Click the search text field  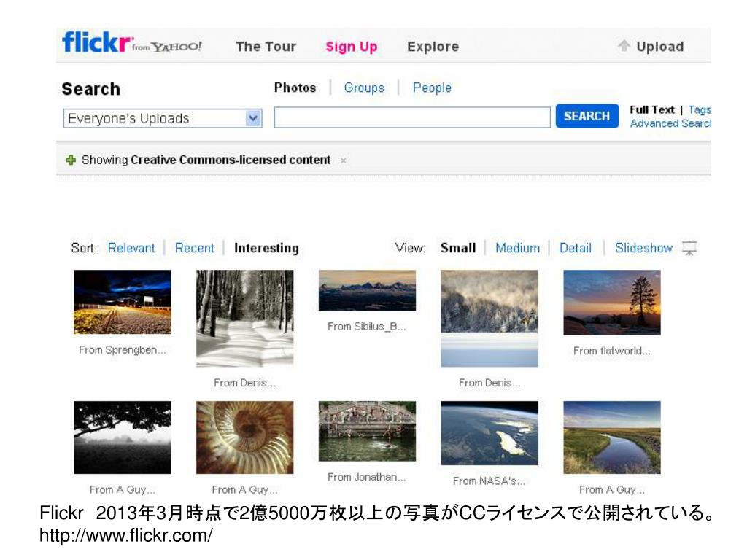point(412,117)
